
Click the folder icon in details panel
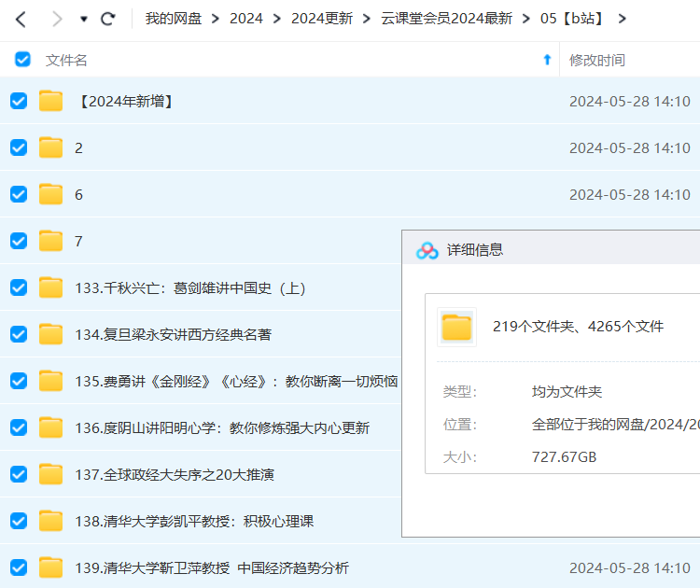pos(456,327)
